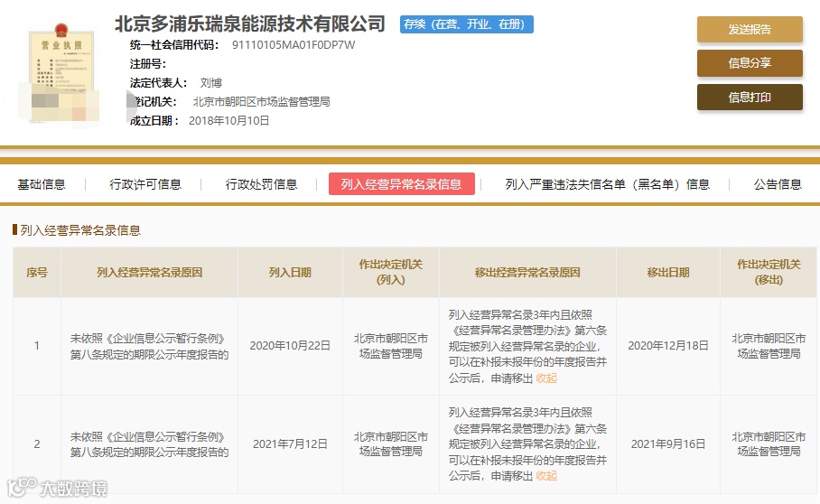Image resolution: width=820 pixels, height=504 pixels.
Task: Switch to the 公告信息 tab
Action: [x=778, y=184]
